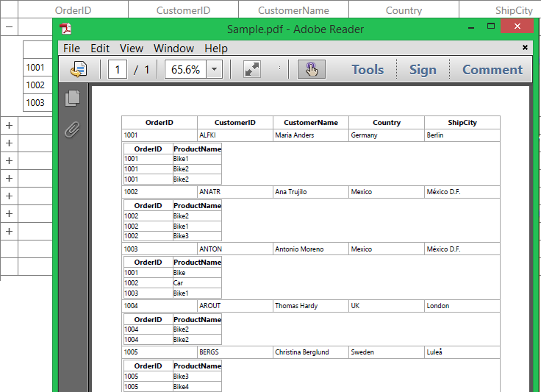Click the page number input box

point(118,69)
